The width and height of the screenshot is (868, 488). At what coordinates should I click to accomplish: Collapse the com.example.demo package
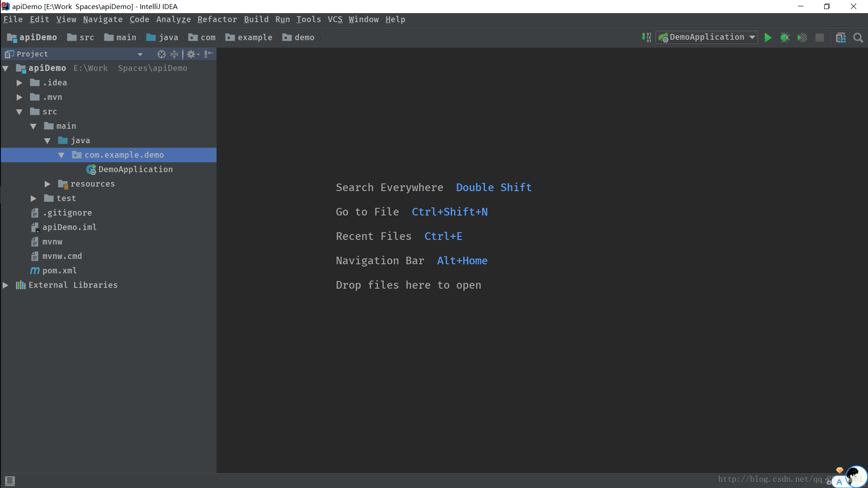pyautogui.click(x=61, y=155)
